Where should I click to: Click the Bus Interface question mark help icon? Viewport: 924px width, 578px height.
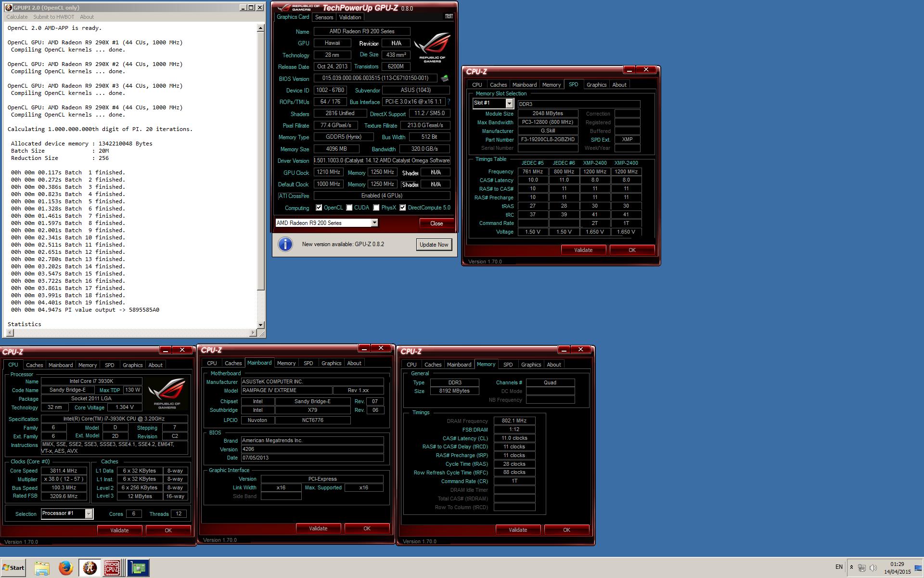[449, 102]
